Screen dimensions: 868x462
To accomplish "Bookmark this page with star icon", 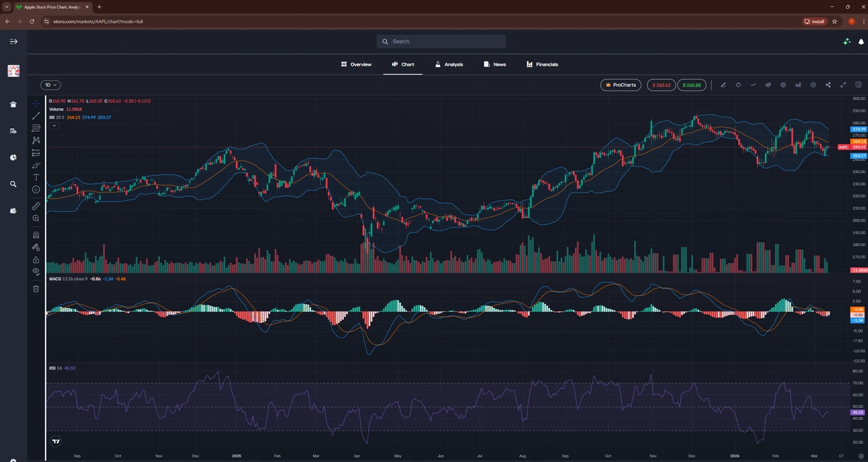I will point(835,21).
